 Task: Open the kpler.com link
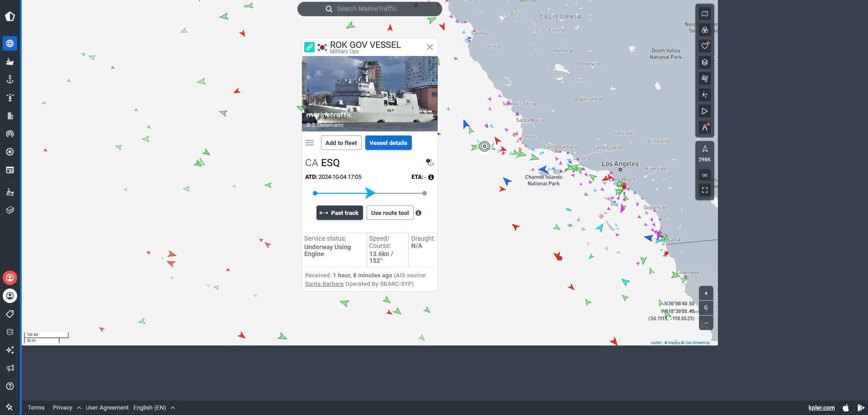tap(821, 407)
